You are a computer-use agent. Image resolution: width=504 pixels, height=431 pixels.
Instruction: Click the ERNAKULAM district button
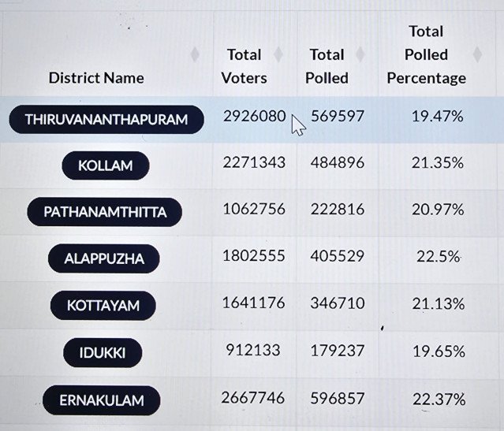click(102, 400)
